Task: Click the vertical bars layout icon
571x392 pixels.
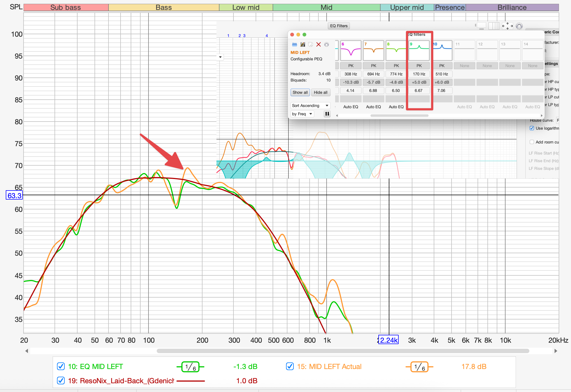Action: click(x=494, y=26)
